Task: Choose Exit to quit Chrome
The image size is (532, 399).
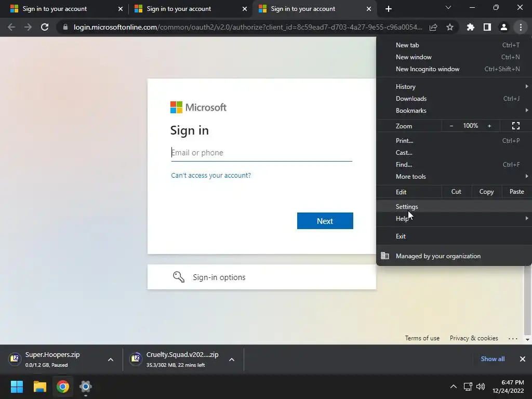Action: point(454,236)
